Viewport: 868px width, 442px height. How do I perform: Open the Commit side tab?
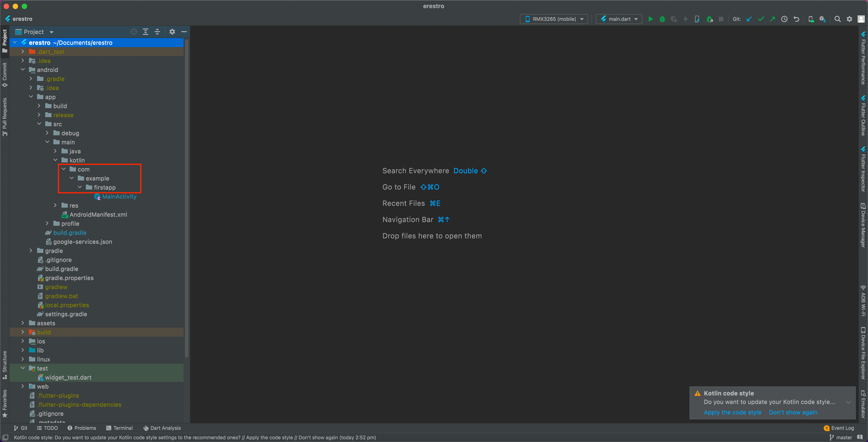[5, 74]
